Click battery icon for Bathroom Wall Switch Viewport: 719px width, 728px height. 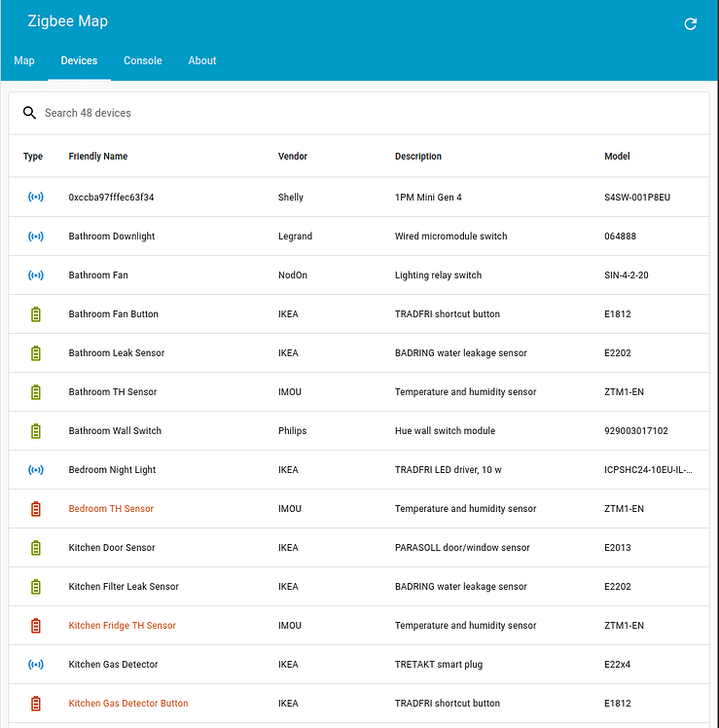[x=36, y=431]
